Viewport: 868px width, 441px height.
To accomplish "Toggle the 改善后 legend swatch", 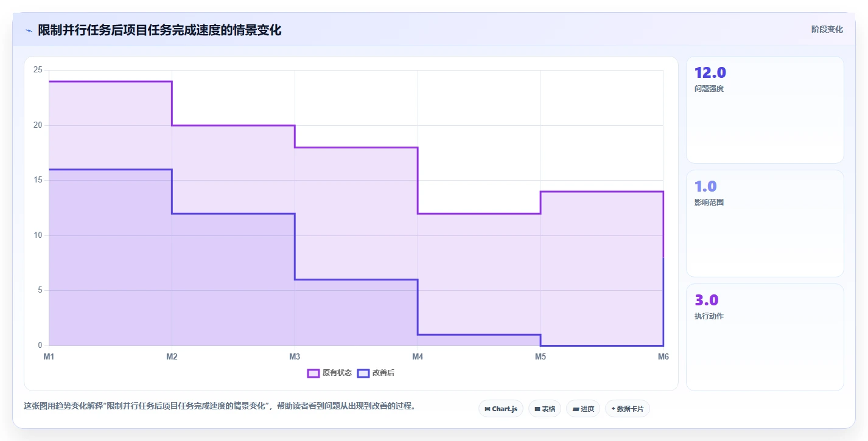I will pos(363,373).
